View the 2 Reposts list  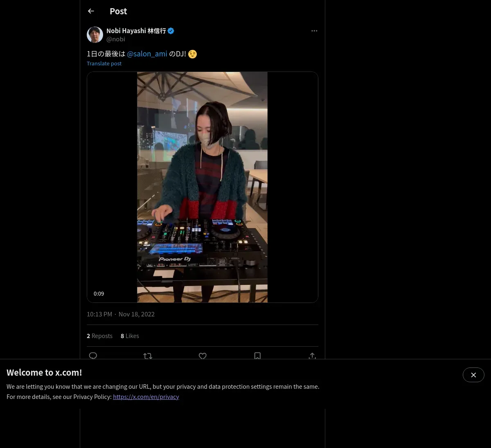(x=99, y=336)
